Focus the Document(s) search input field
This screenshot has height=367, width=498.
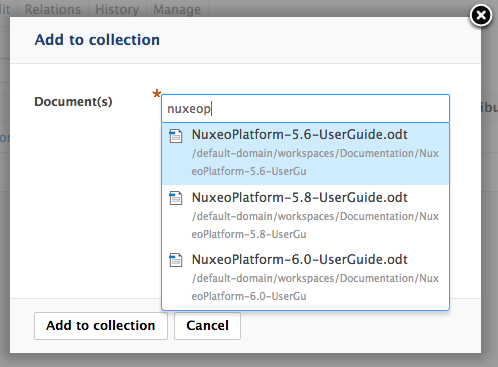click(x=305, y=109)
